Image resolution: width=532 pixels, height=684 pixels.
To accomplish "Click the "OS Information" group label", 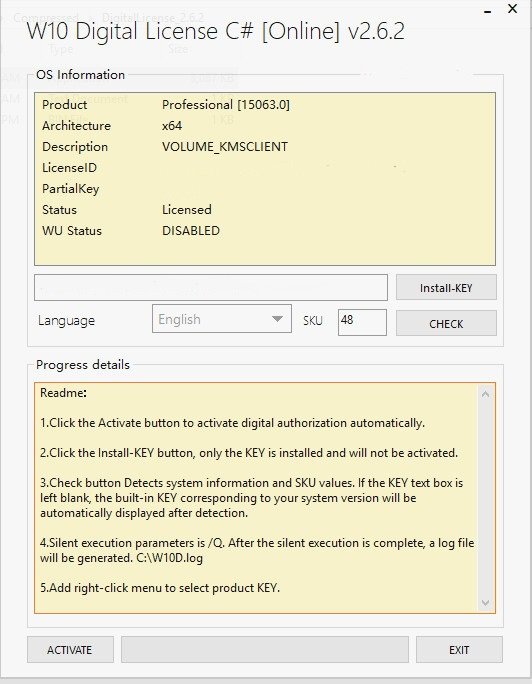I will click(x=81, y=75).
